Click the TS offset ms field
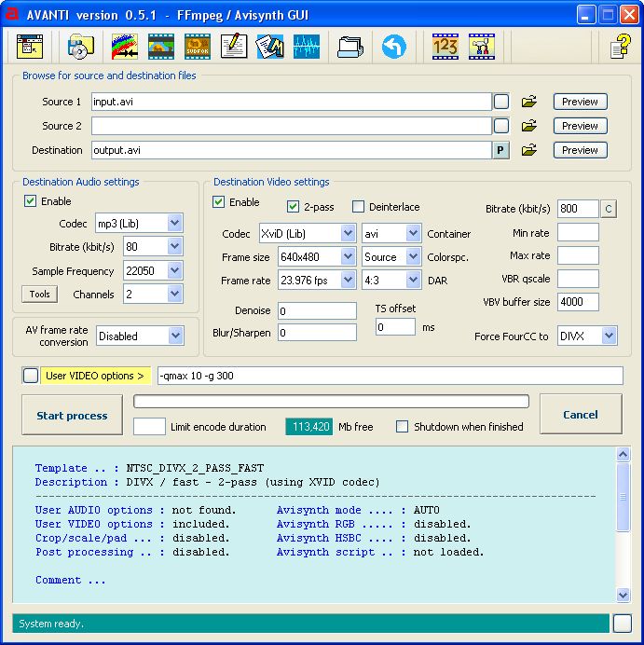Screen dimensions: 644x645 395,327
